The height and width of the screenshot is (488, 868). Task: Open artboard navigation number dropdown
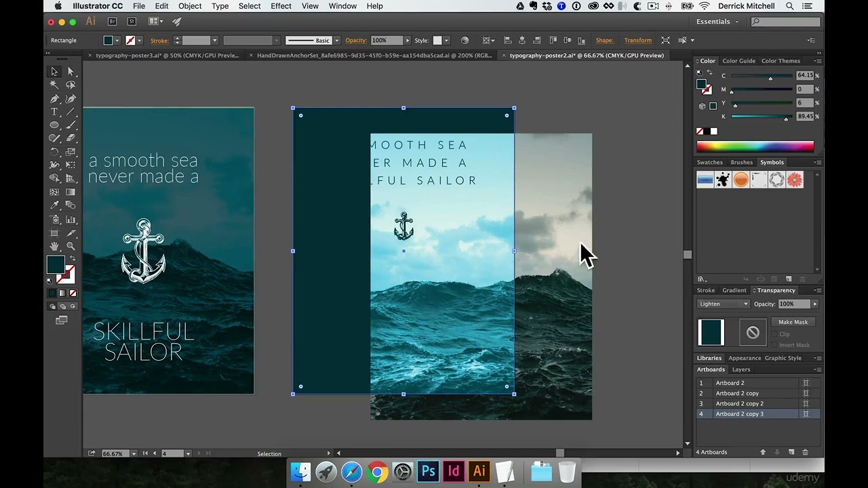coord(188,453)
